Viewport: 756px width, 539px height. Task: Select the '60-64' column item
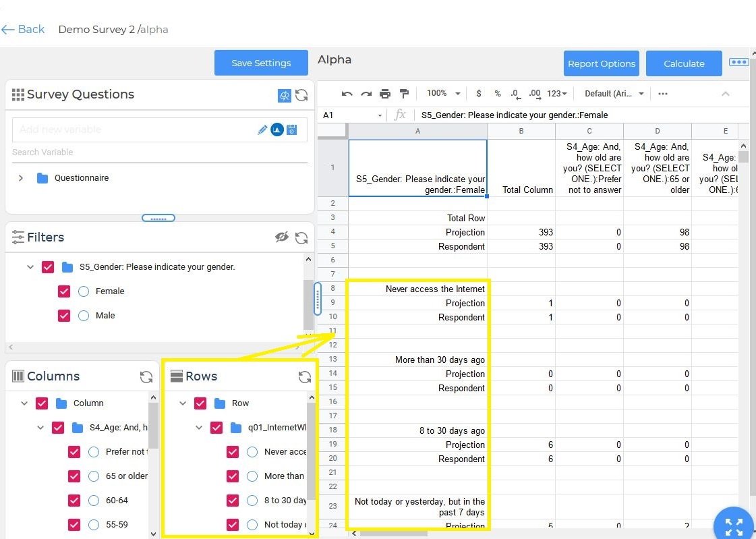(117, 501)
